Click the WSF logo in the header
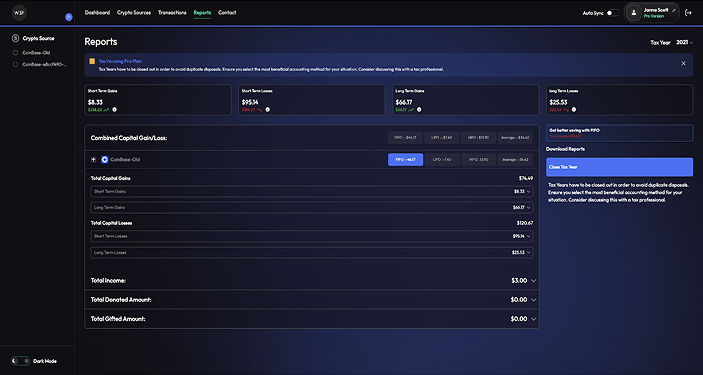The height and width of the screenshot is (375, 703). coord(19,13)
